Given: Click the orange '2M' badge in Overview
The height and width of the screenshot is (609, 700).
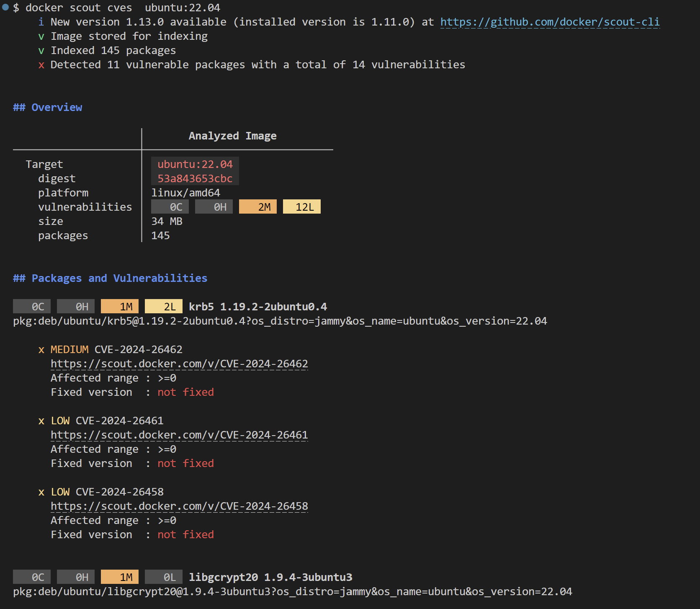Looking at the screenshot, I should [x=258, y=207].
